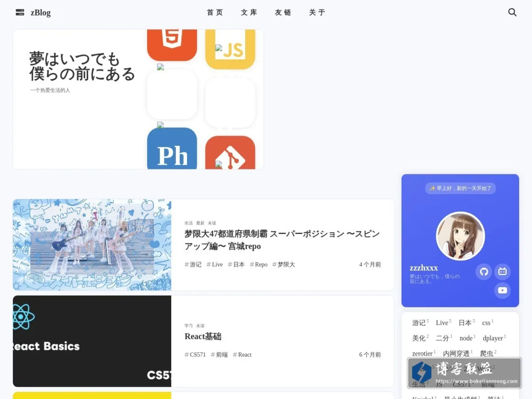Click the blue PHP skill icon
This screenshot has width=532, height=399.
pos(172,149)
